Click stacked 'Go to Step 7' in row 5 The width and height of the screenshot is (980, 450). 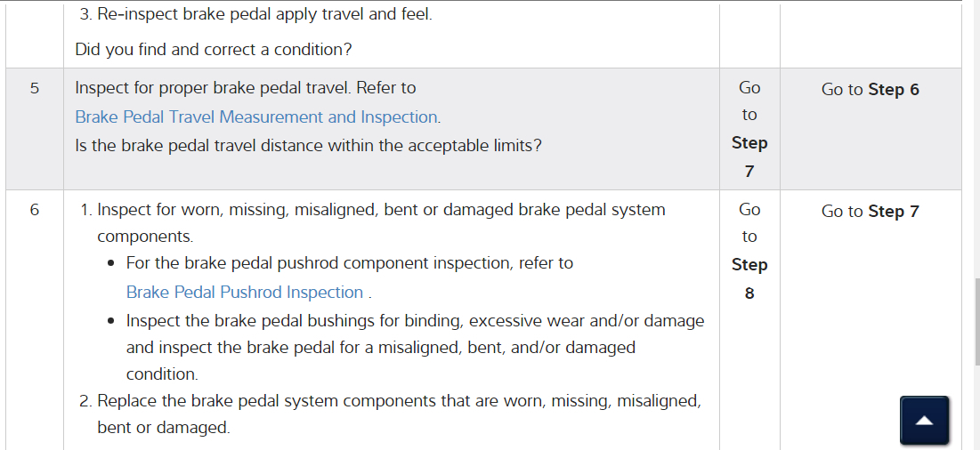[749, 129]
